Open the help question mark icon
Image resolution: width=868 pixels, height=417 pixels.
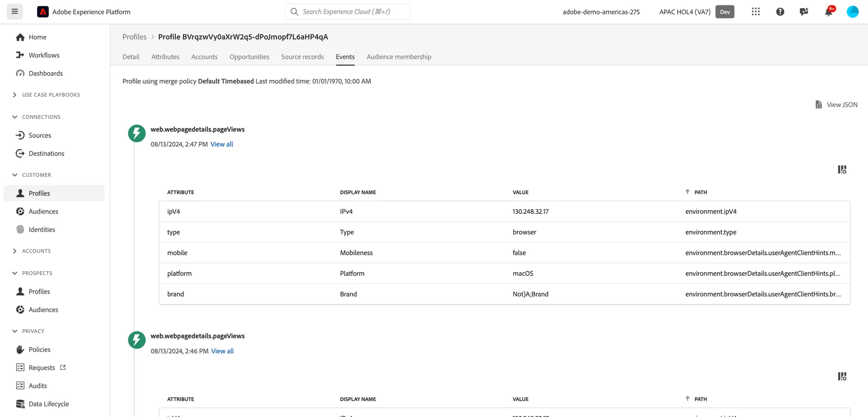coord(780,12)
